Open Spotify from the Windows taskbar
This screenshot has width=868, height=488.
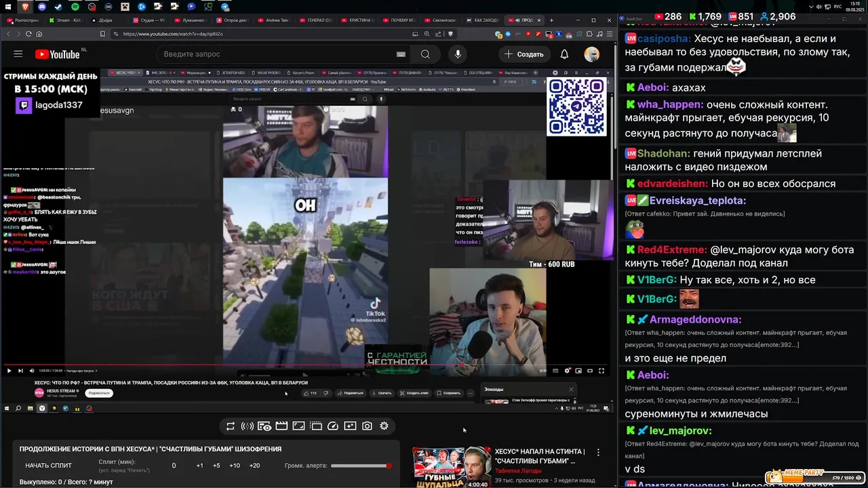[75, 6]
